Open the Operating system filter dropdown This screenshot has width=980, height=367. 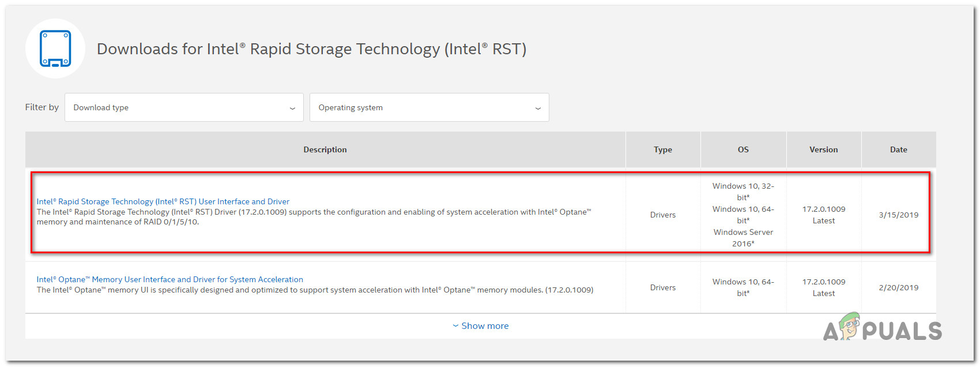[429, 107]
